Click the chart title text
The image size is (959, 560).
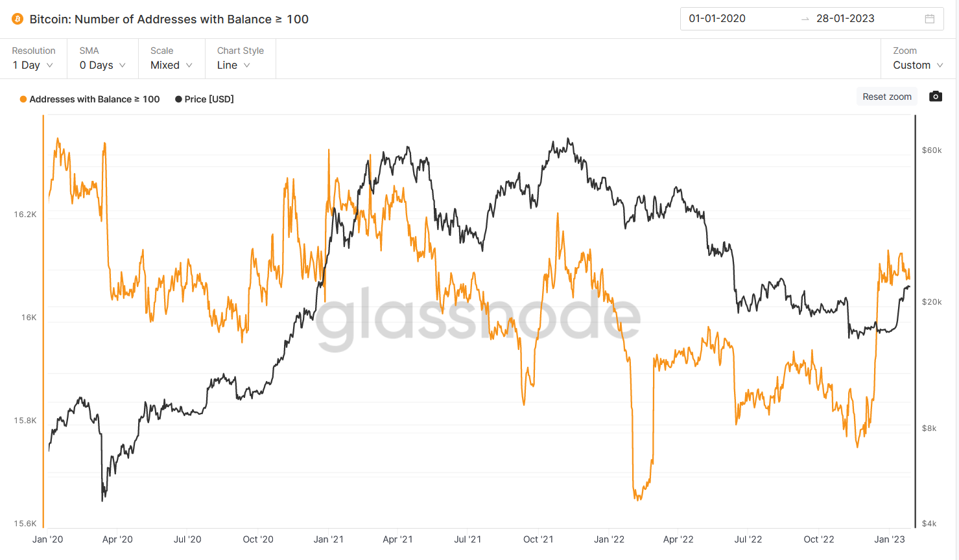coord(169,19)
